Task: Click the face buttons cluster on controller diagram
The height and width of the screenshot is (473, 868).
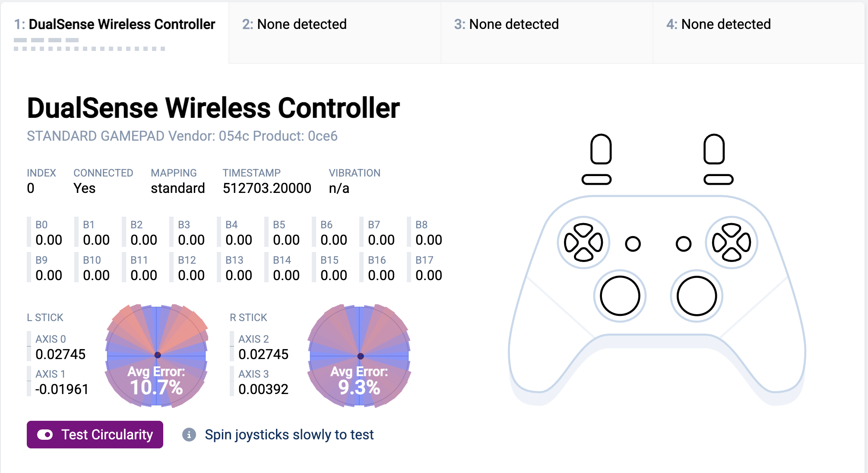Action: (731, 243)
